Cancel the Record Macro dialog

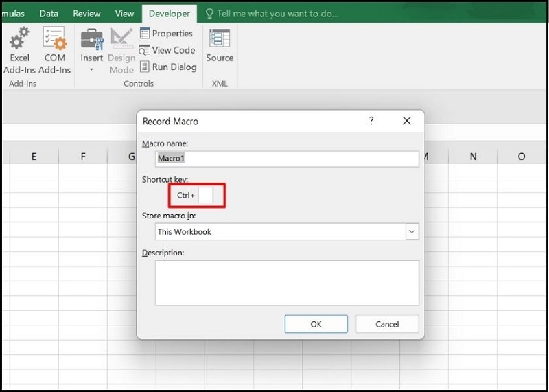(x=387, y=324)
